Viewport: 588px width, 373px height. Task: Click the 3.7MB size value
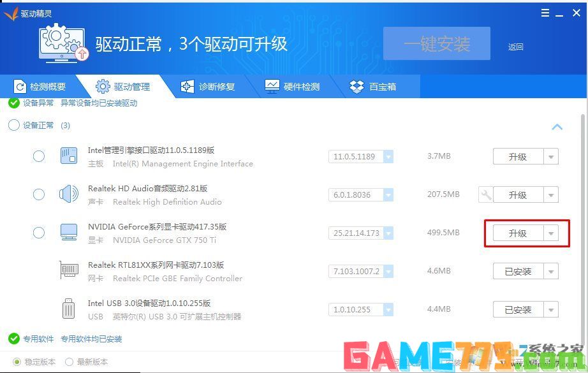tap(439, 156)
